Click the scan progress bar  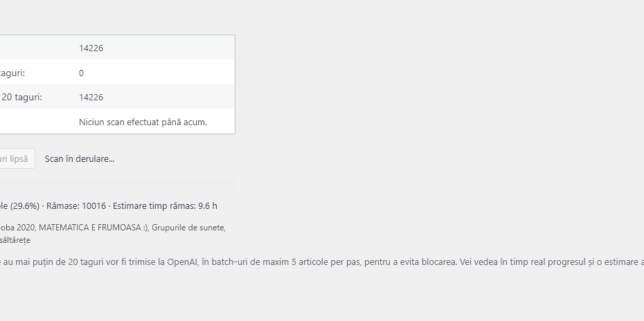click(x=118, y=187)
